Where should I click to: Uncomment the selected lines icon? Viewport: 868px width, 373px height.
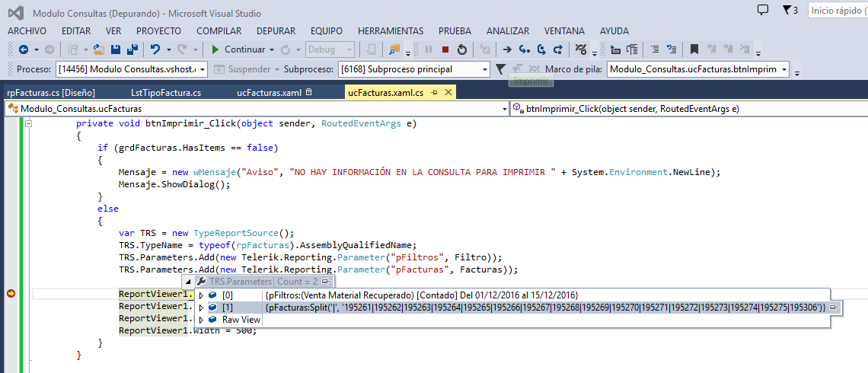[672, 49]
